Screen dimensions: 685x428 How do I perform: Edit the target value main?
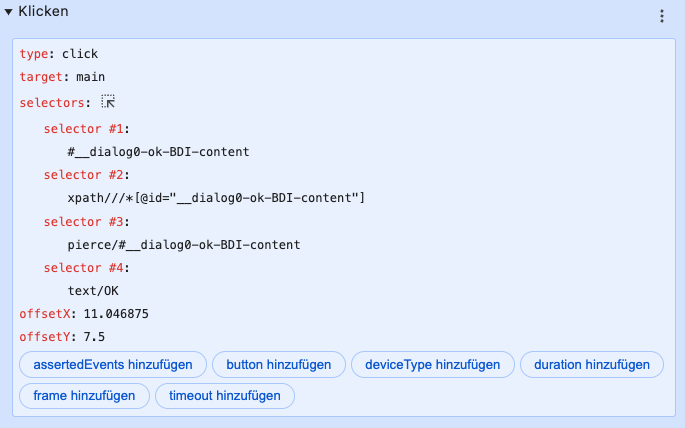90,77
